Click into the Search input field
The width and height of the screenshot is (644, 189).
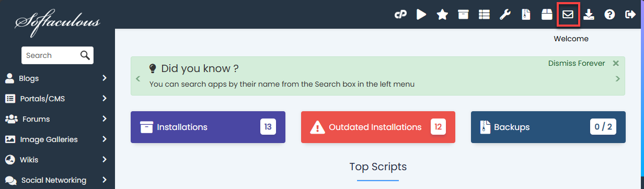pyautogui.click(x=50, y=55)
